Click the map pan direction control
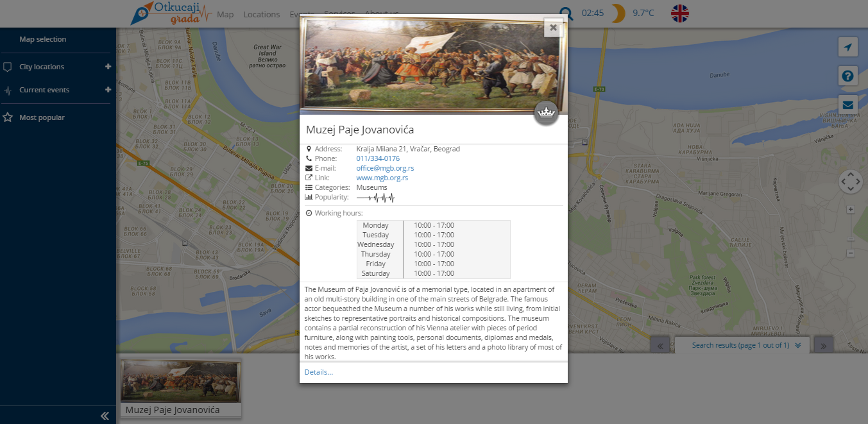This screenshot has height=424, width=868. click(x=851, y=182)
